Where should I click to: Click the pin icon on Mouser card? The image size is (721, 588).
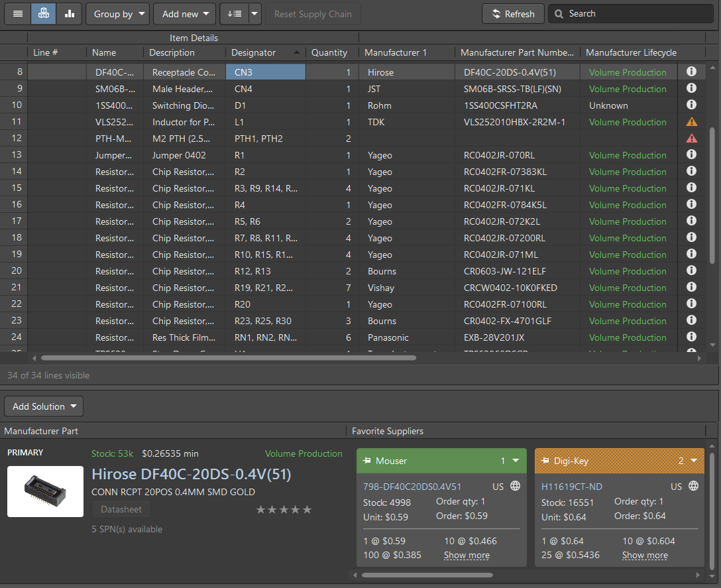pyautogui.click(x=367, y=461)
